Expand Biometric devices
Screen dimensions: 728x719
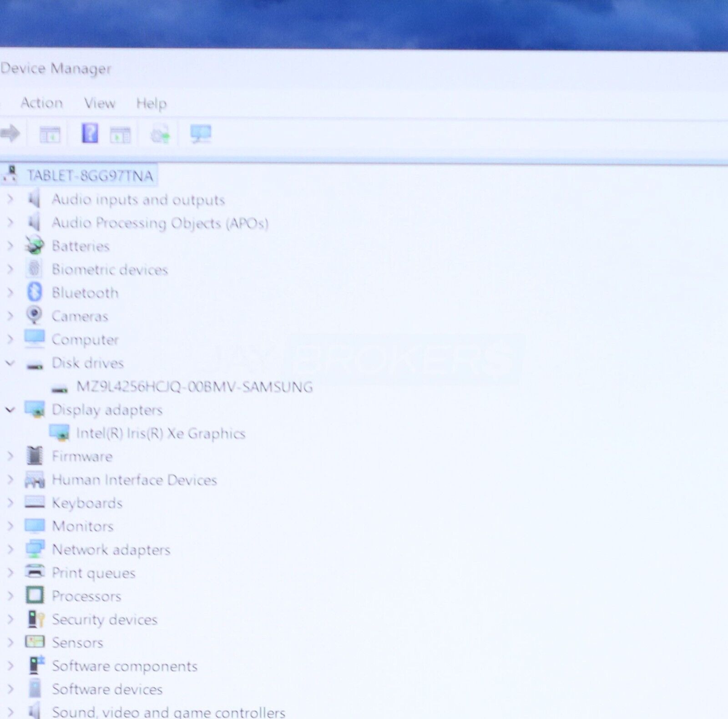(x=10, y=269)
